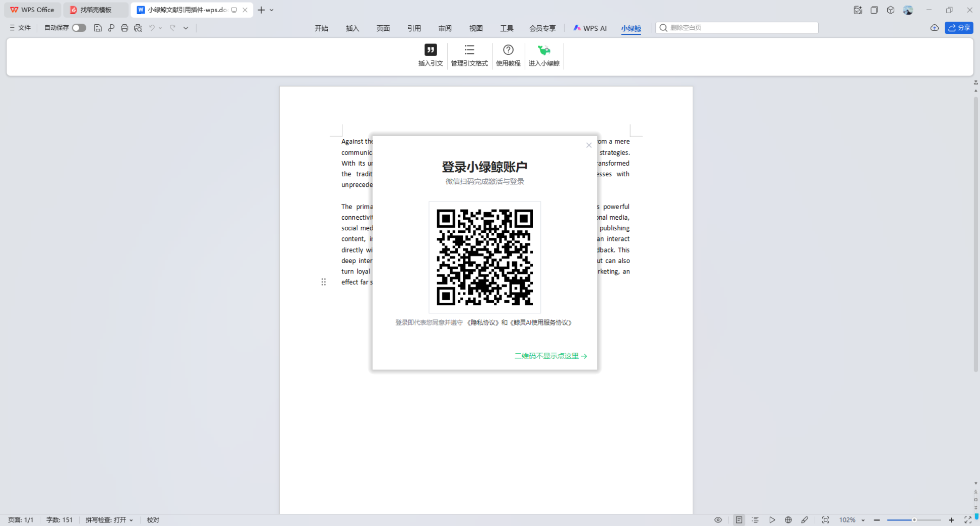Click the Insert Citation (插入引文) icon
The width and height of the screenshot is (980, 526).
[x=430, y=50]
